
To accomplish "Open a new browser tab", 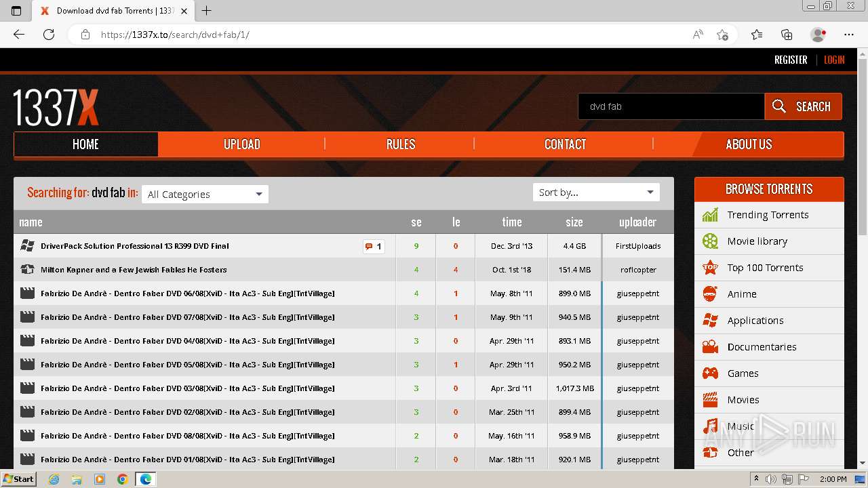I will click(x=207, y=11).
